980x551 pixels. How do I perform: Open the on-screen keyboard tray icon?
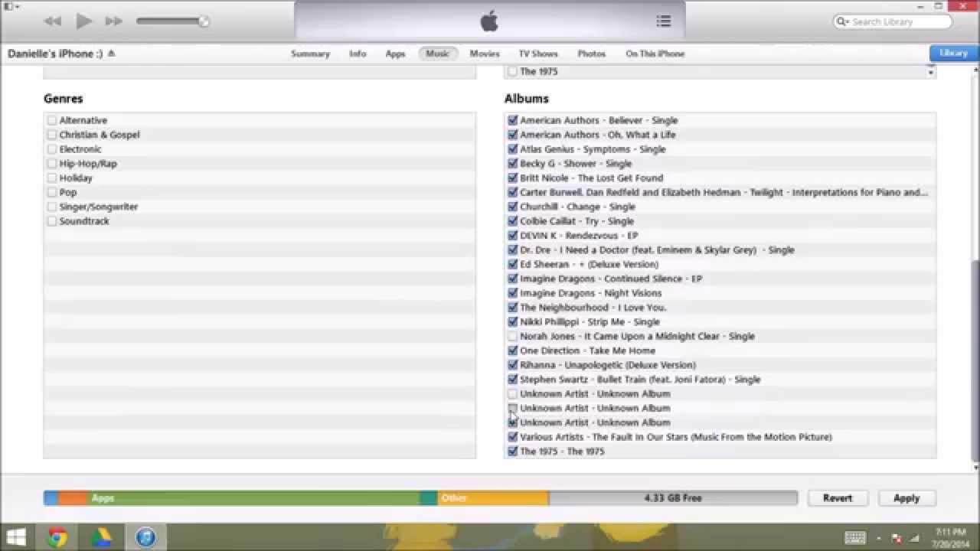(x=855, y=538)
